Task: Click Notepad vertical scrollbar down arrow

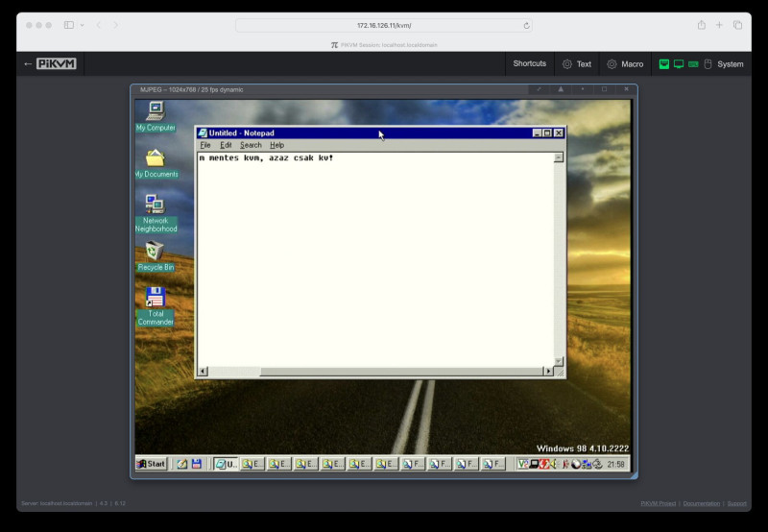Action: point(559,361)
